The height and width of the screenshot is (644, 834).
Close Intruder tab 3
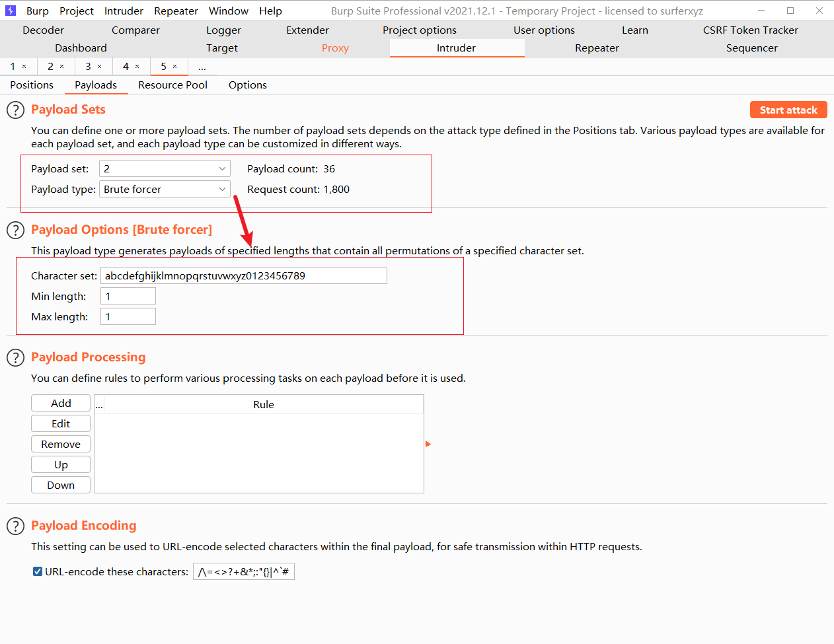tap(100, 67)
